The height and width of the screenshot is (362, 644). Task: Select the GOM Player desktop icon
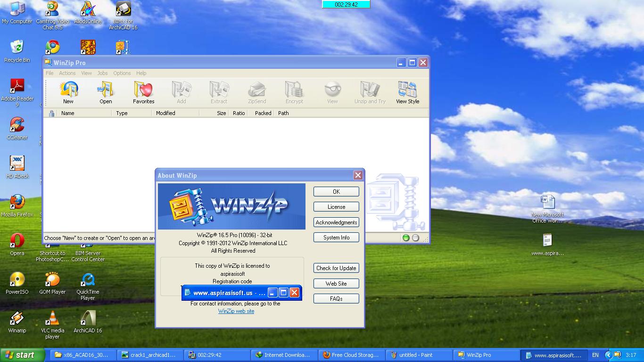click(52, 283)
